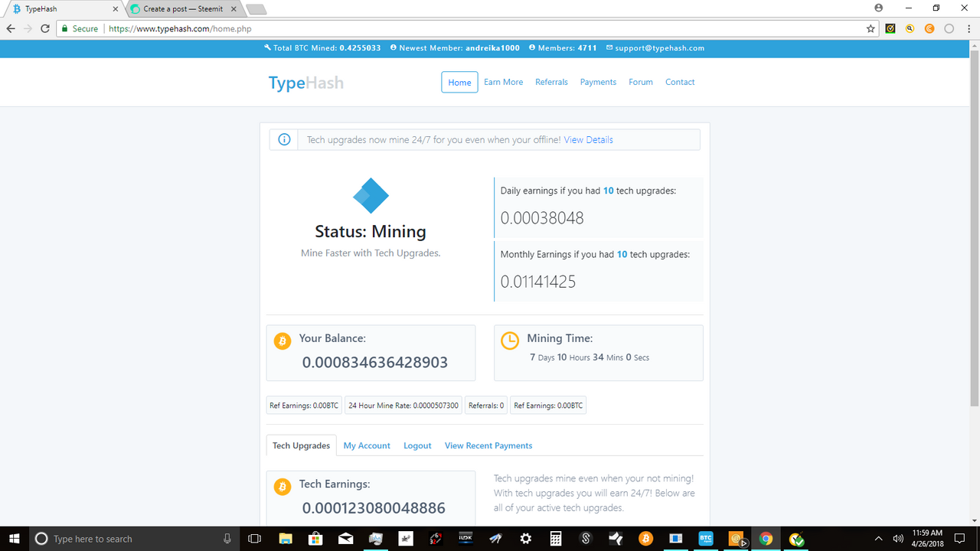Click daily earnings value 0.00038048

pyautogui.click(x=542, y=218)
